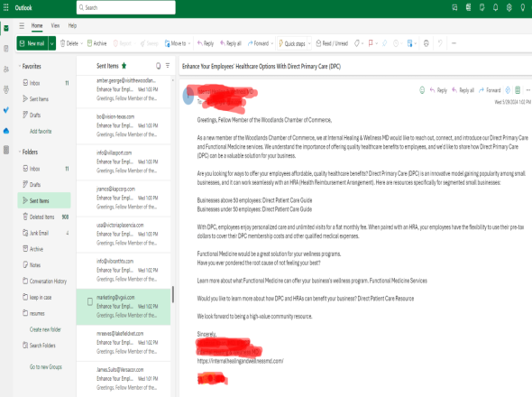Expand the New mail dropdown arrow

coord(52,43)
